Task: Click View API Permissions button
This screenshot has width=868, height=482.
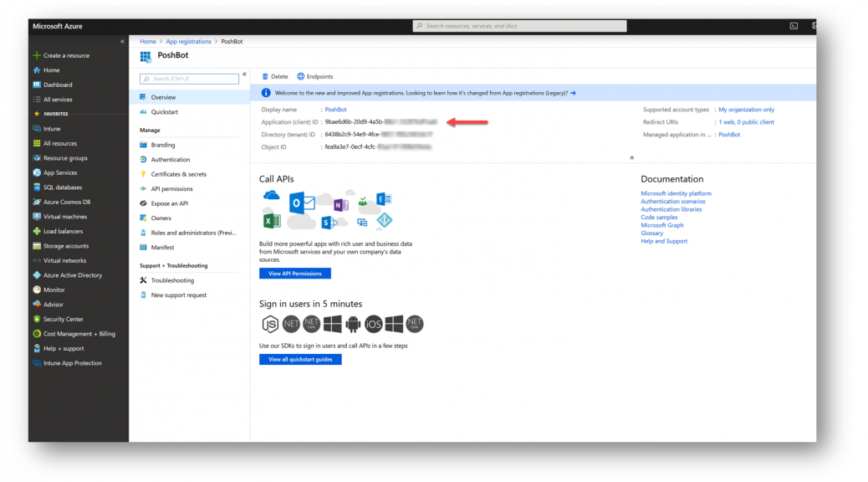Action: (x=295, y=274)
